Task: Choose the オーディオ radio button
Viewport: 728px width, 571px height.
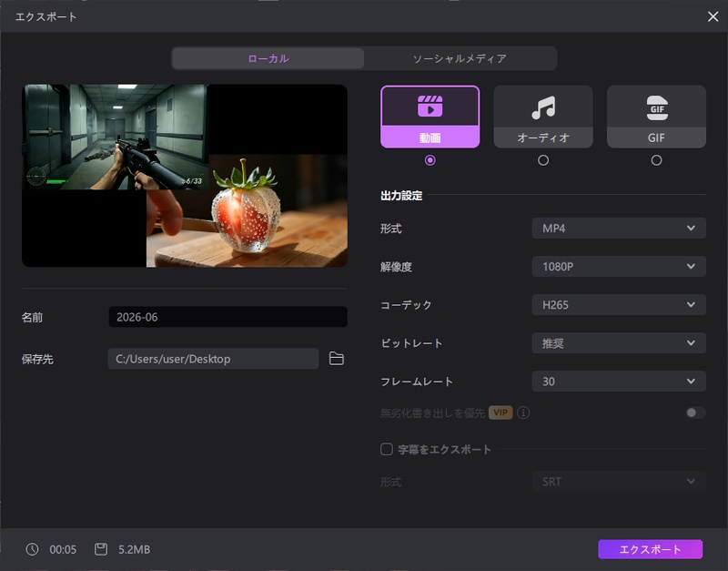Action: [543, 160]
